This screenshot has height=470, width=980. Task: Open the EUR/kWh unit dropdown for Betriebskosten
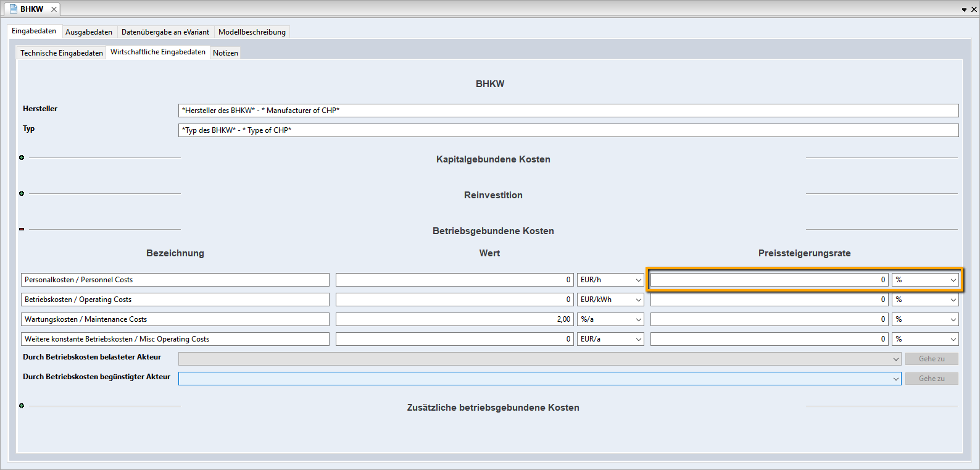[x=638, y=300]
